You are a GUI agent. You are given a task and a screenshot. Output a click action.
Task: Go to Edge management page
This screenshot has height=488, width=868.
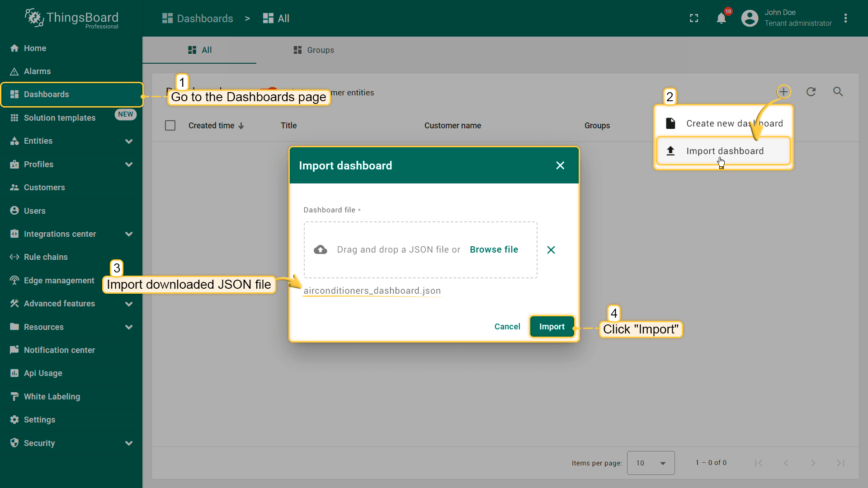point(59,281)
